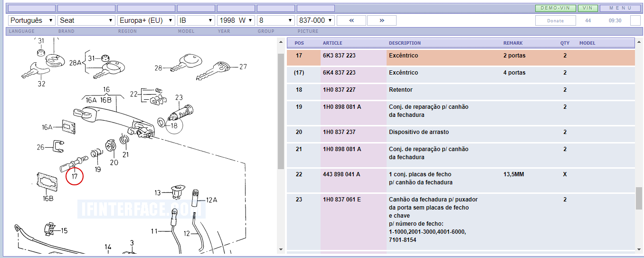Click the MODEL column header
The width and height of the screenshot is (644, 258).
point(587,43)
